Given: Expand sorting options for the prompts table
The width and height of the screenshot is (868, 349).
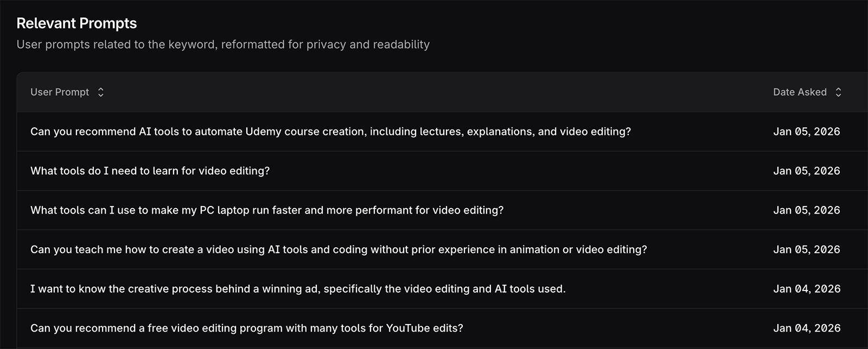Looking at the screenshot, I should [x=101, y=92].
